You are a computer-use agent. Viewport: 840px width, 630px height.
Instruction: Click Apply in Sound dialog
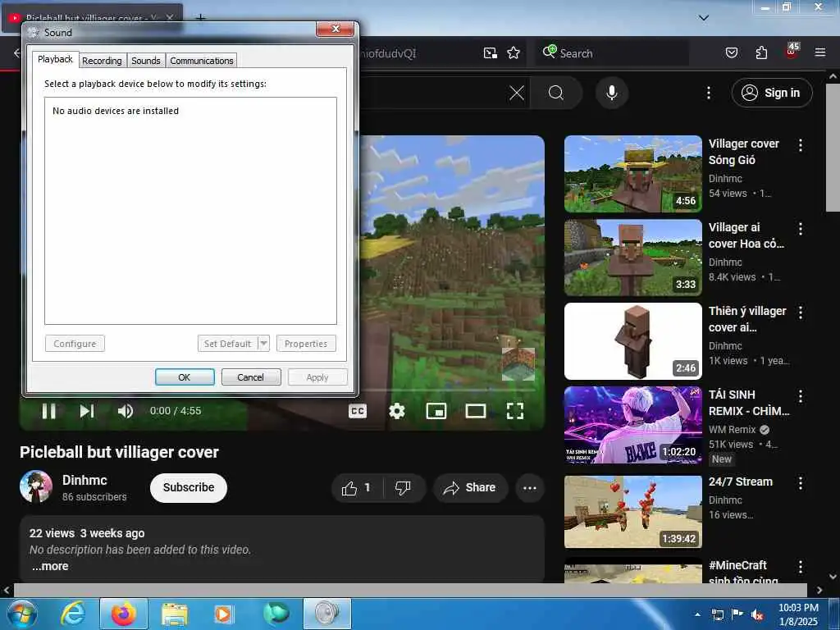coord(317,377)
